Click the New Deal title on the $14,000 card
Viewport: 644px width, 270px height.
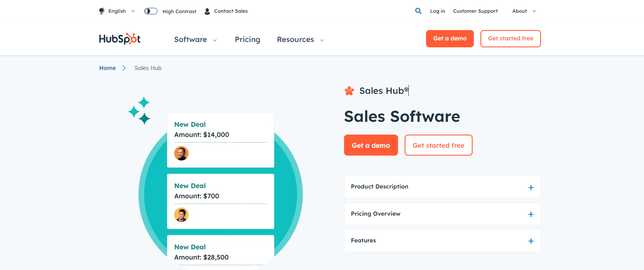[190, 124]
